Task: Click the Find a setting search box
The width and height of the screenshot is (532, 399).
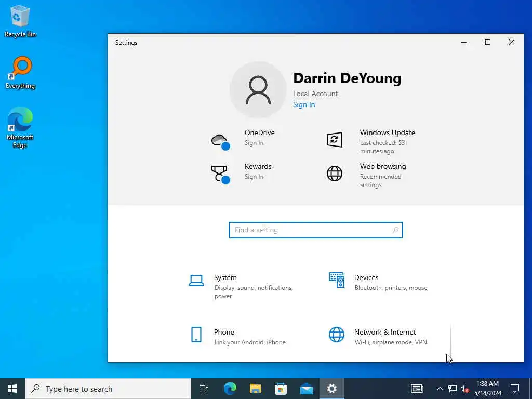Action: click(315, 230)
